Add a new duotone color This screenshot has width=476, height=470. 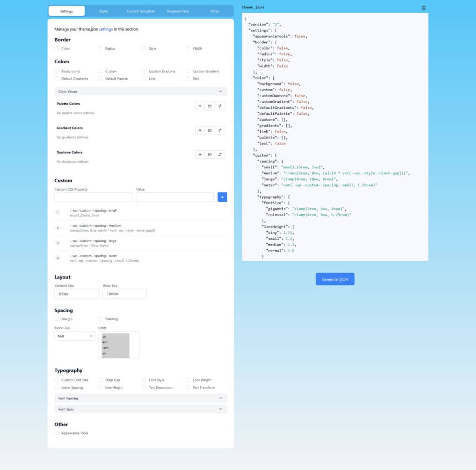point(200,154)
